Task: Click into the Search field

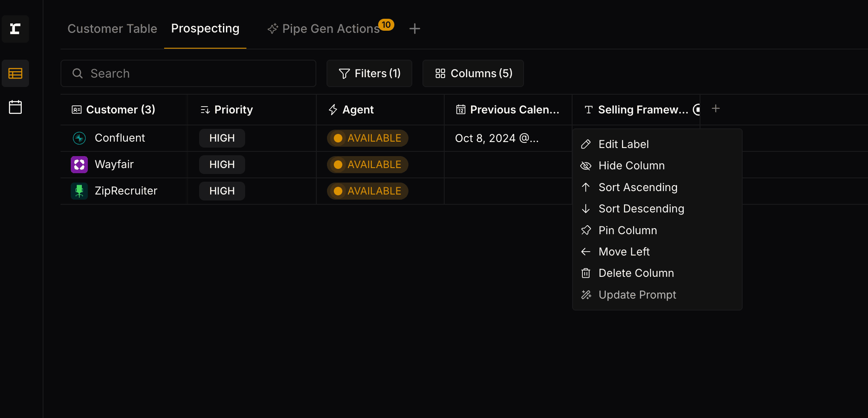Action: tap(188, 73)
